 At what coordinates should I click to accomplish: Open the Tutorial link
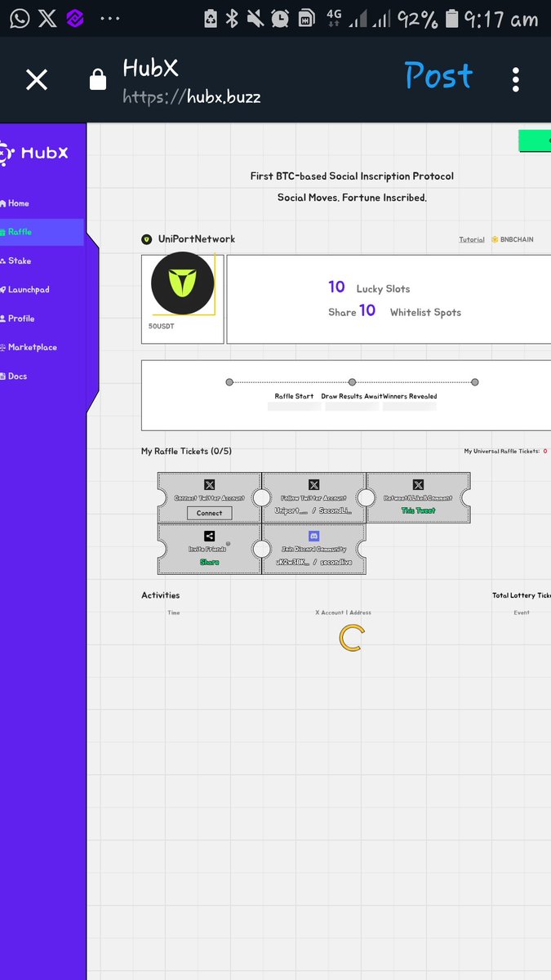tap(472, 240)
